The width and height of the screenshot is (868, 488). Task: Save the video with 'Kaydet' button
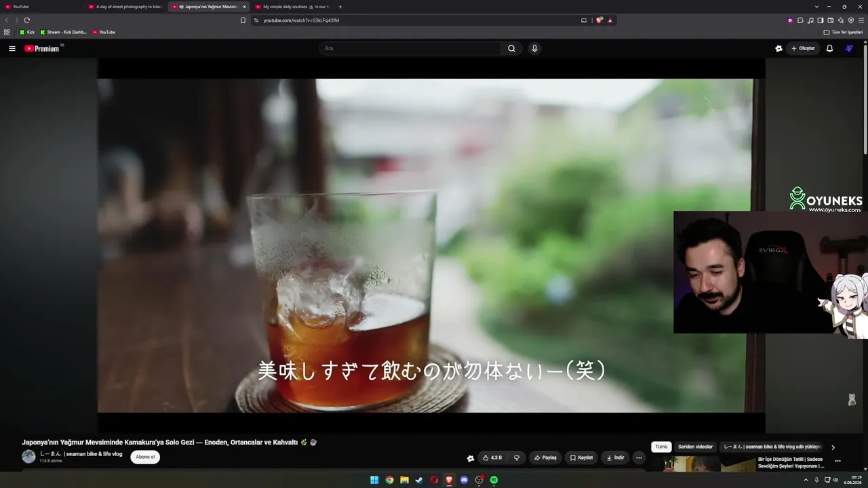point(581,457)
